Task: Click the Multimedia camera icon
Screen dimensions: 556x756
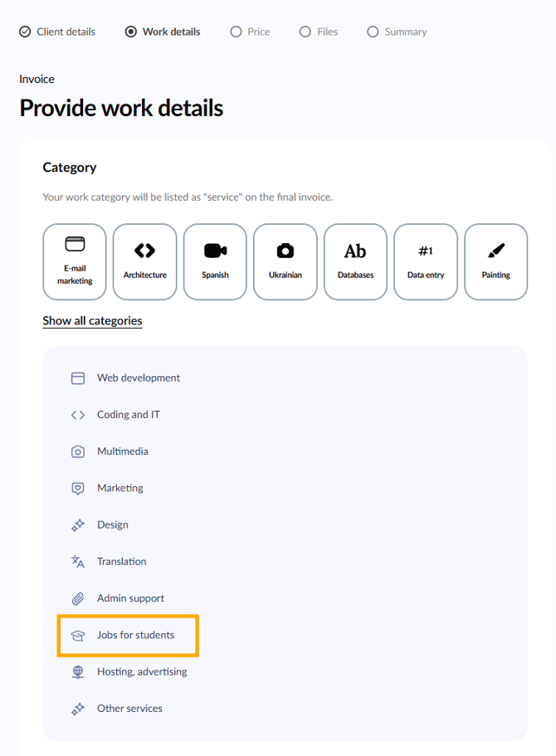Action: coord(78,451)
